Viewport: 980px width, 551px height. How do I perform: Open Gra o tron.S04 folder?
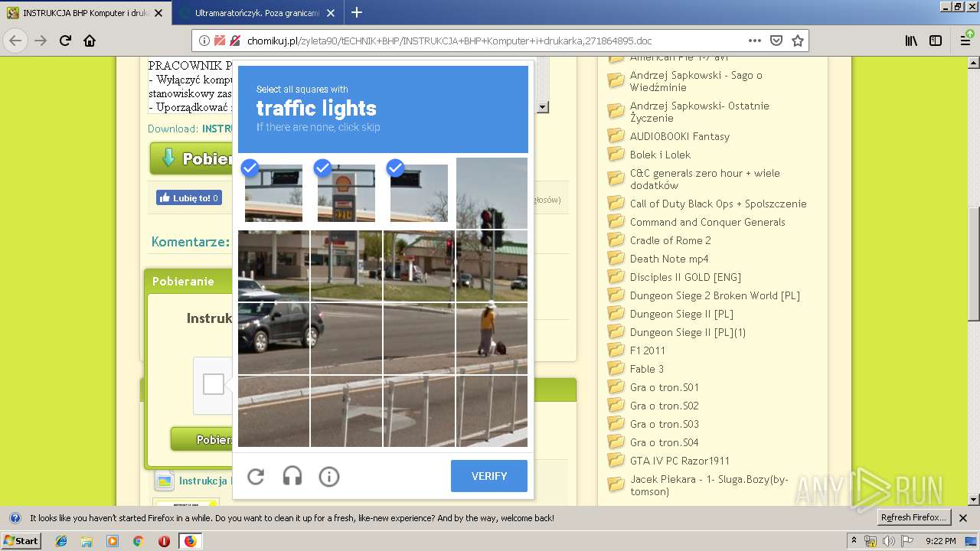664,442
